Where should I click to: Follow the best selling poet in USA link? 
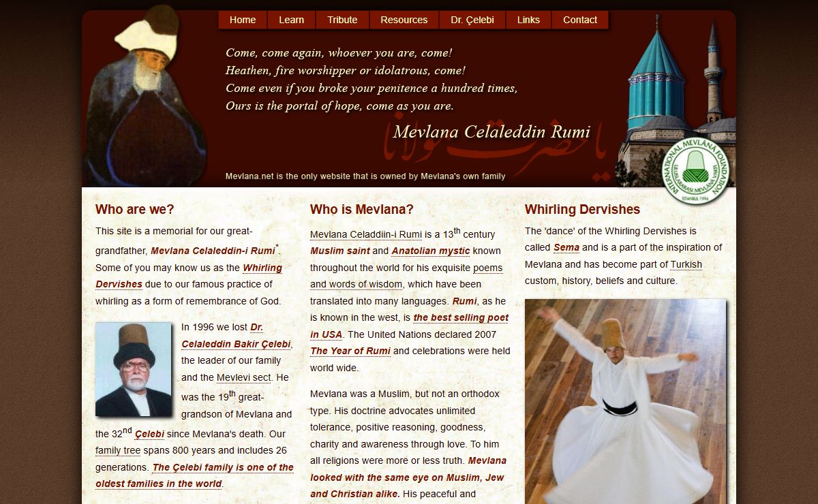409,326
